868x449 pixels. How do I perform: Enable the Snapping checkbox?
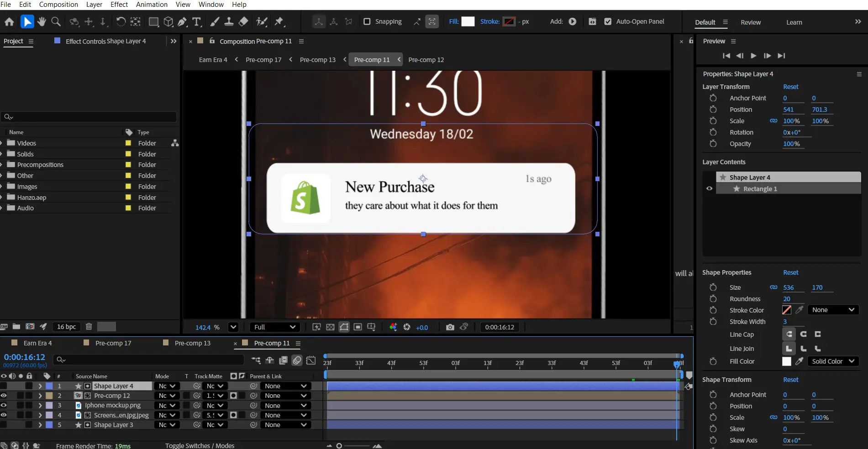coord(367,21)
